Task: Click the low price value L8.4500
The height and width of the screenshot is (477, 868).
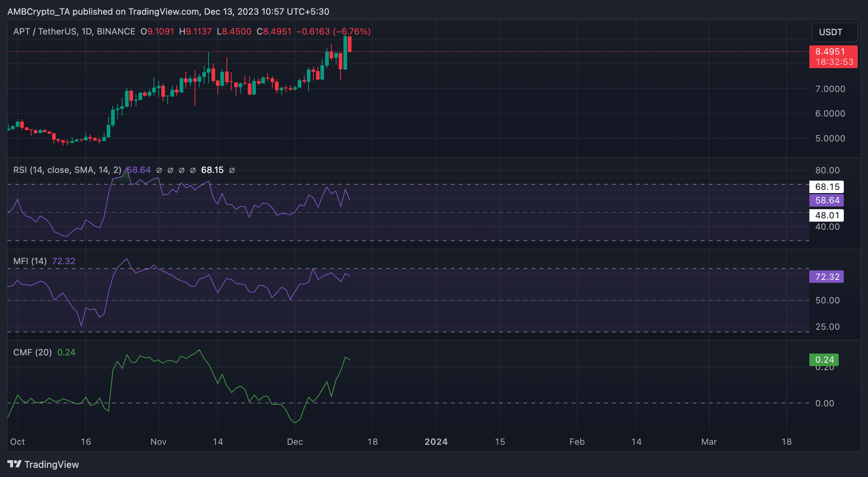Action: point(234,32)
